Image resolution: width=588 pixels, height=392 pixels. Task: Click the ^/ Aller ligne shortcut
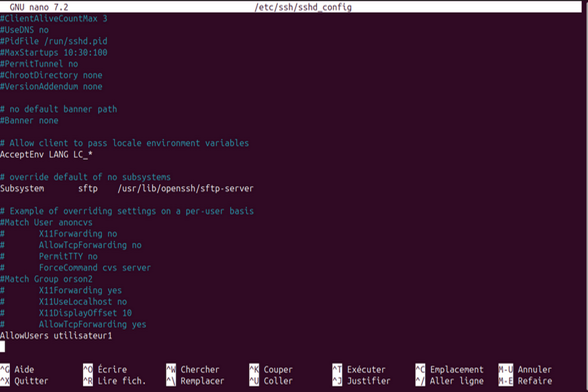(449, 381)
